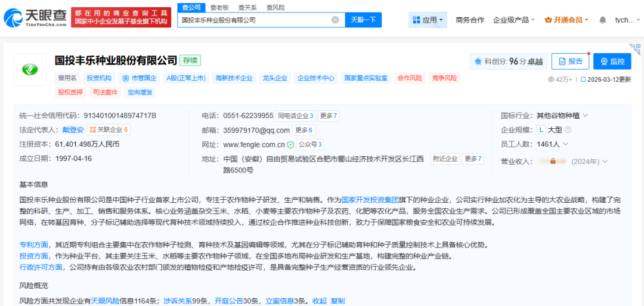
Task: Click the 科创分 score badge
Action: [x=509, y=61]
